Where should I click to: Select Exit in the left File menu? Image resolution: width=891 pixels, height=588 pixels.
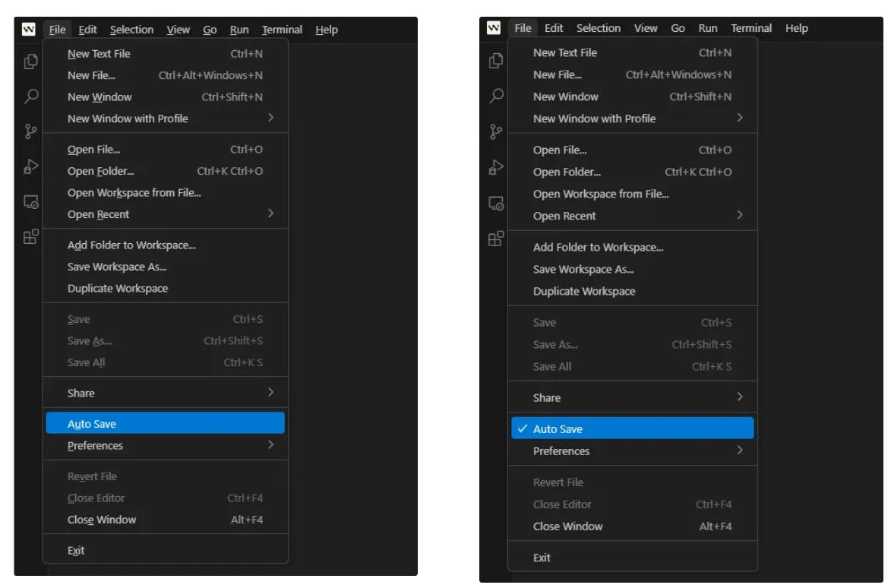76,550
